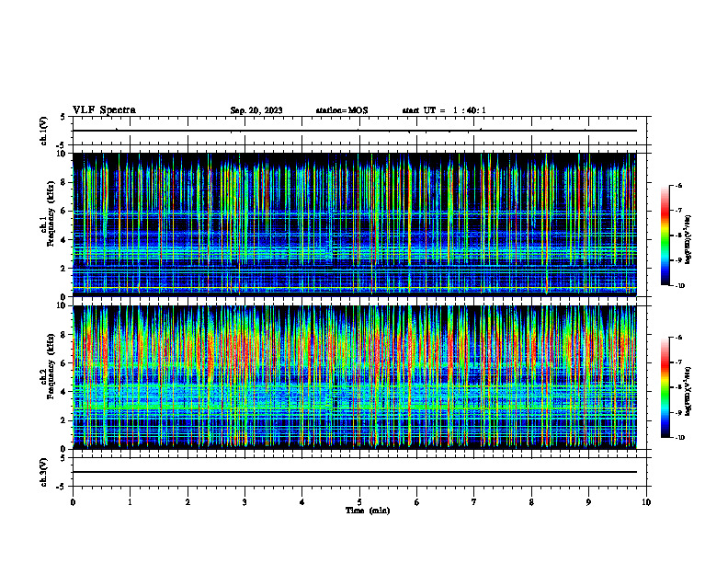Click the "8" kHz tick of ch.2 spectrogram
Viewport: 728px width, 563px height.
(63, 335)
